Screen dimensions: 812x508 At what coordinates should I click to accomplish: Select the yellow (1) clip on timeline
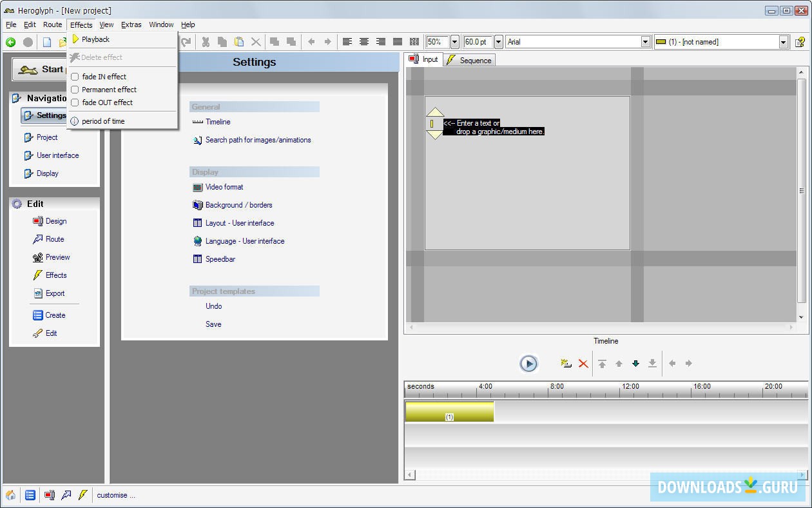[449, 411]
